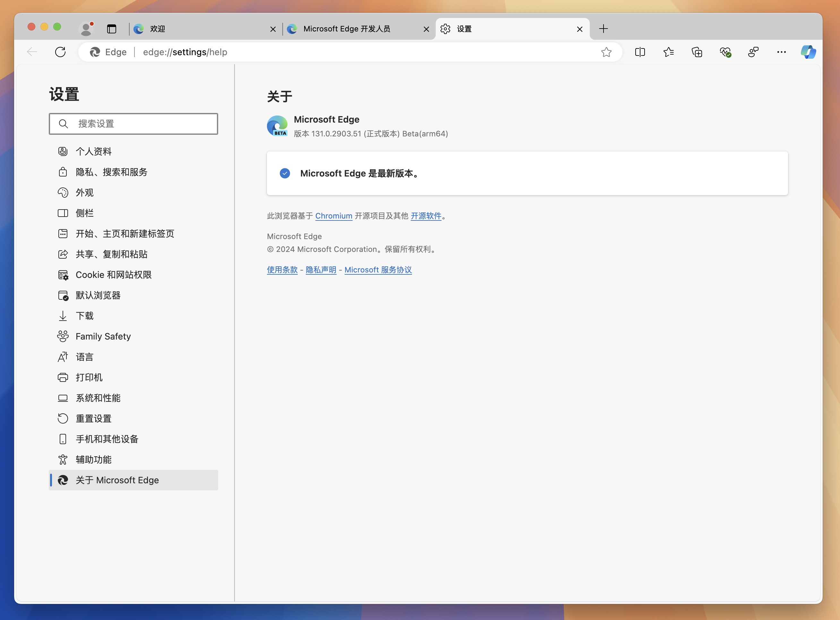This screenshot has width=840, height=620.
Task: Open 辅助功能 settings
Action: click(133, 459)
